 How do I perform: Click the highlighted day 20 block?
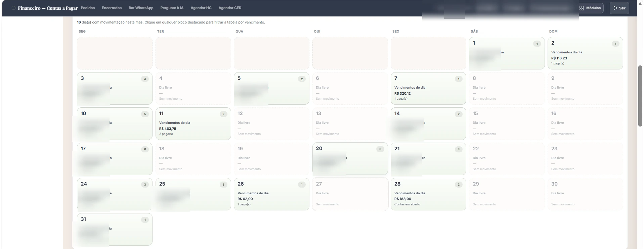(x=350, y=159)
